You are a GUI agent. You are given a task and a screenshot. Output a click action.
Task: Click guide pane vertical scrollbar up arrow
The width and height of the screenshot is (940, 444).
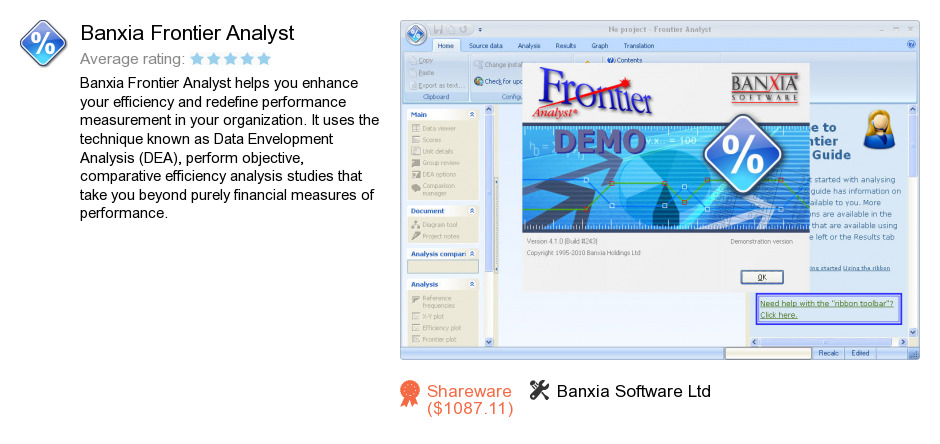click(x=912, y=110)
